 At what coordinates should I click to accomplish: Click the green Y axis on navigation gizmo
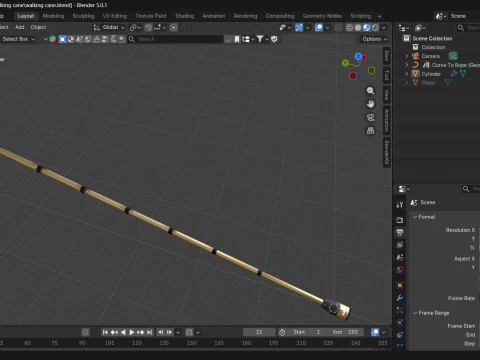click(x=345, y=62)
